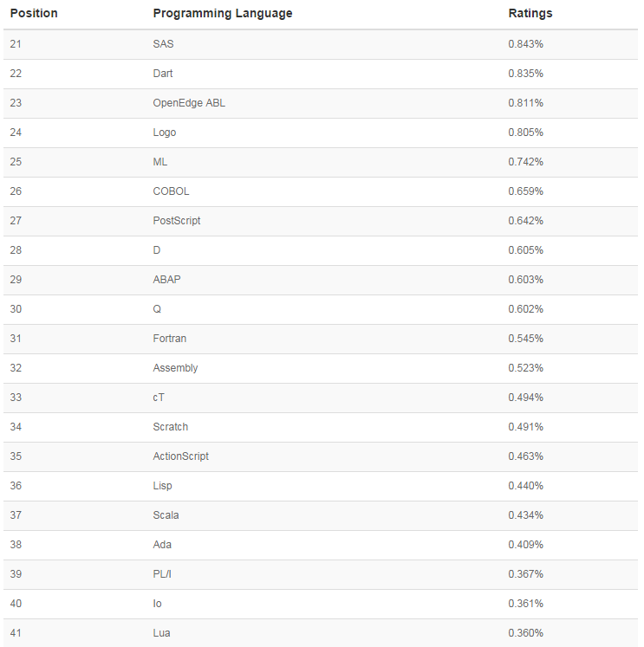
Task: Click the Lua entry in the last row
Action: click(x=161, y=633)
